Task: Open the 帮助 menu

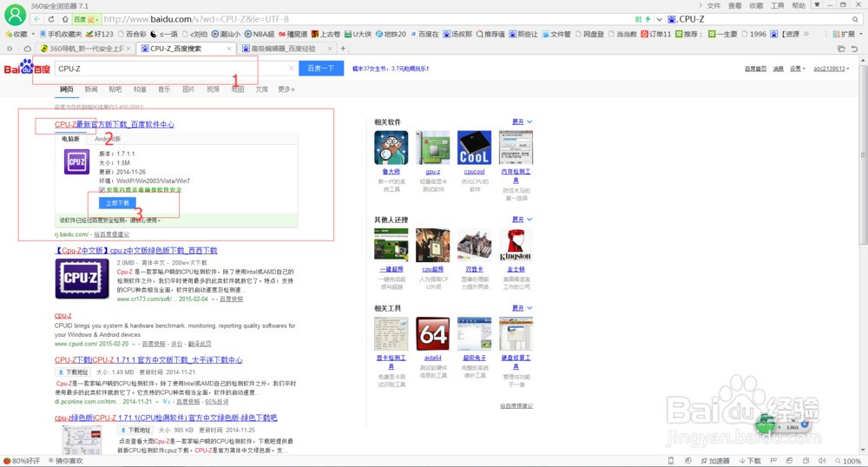Action: pos(799,5)
